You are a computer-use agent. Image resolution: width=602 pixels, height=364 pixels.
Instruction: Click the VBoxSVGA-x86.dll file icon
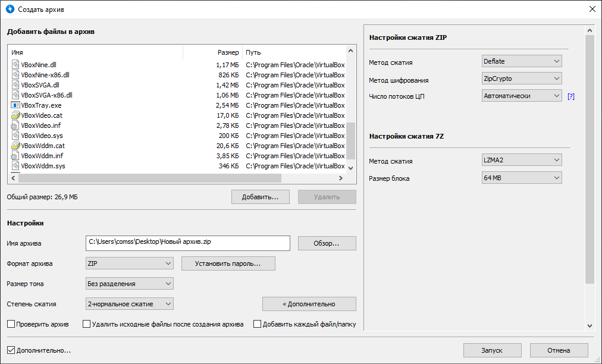coord(15,95)
